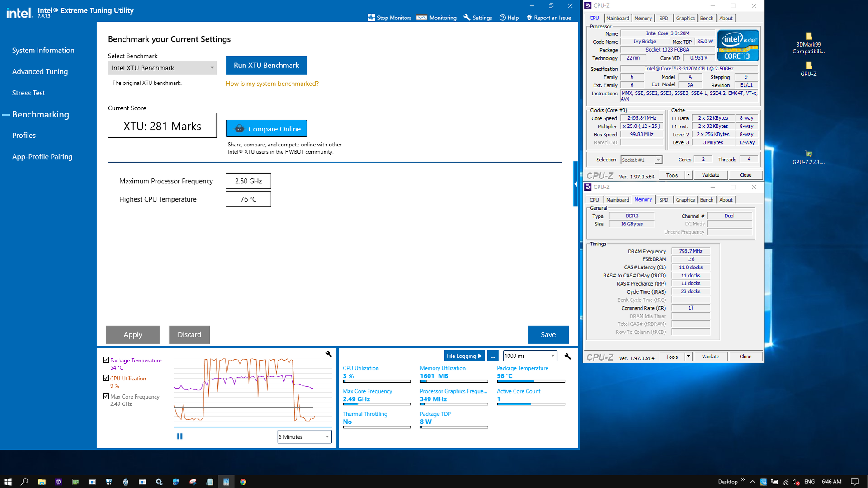Expand Tools arrow in lower CPU-Z window
This screenshot has width=868, height=488.
689,357
